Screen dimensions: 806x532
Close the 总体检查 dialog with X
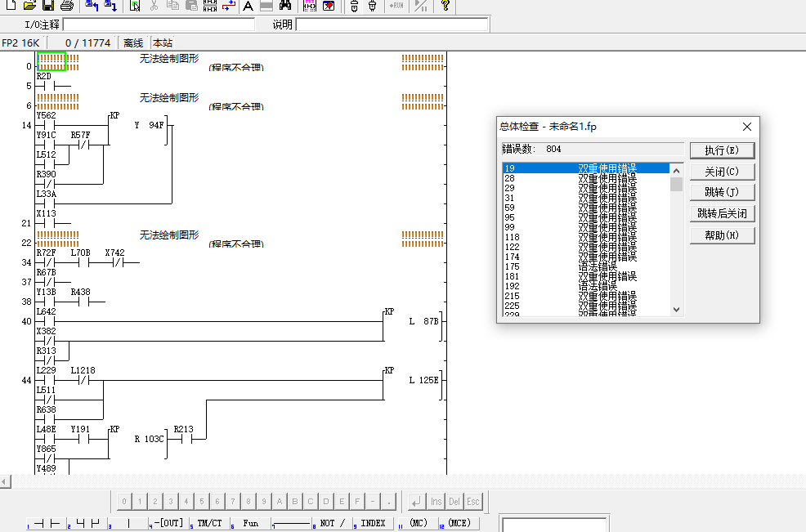tap(746, 127)
